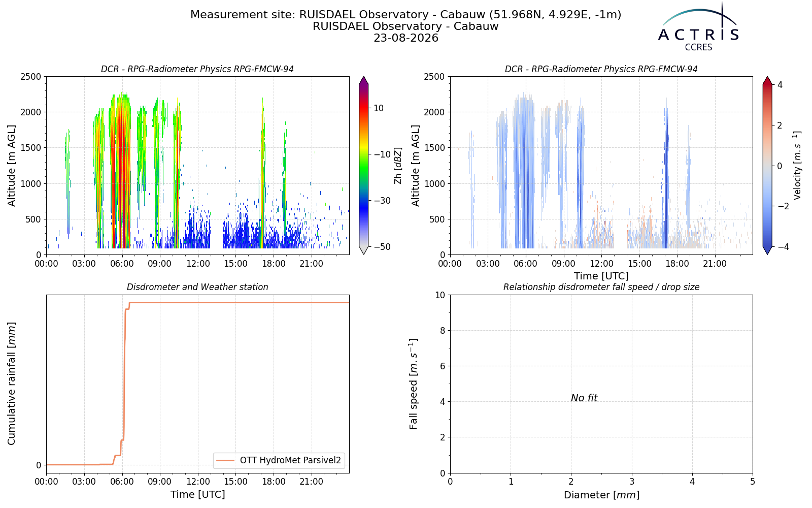This screenshot has width=812, height=508.
Task: Click inside the radar reflectivity plot
Action: coord(197,166)
